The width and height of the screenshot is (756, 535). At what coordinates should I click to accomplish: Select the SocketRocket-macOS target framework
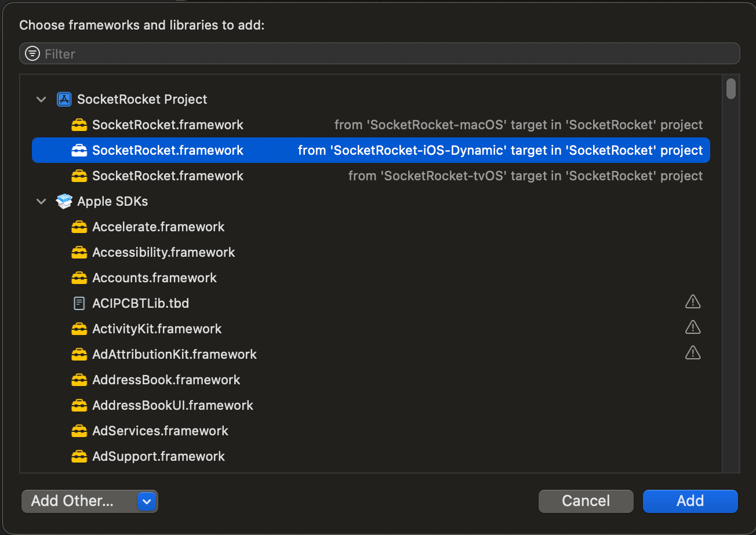click(x=168, y=125)
